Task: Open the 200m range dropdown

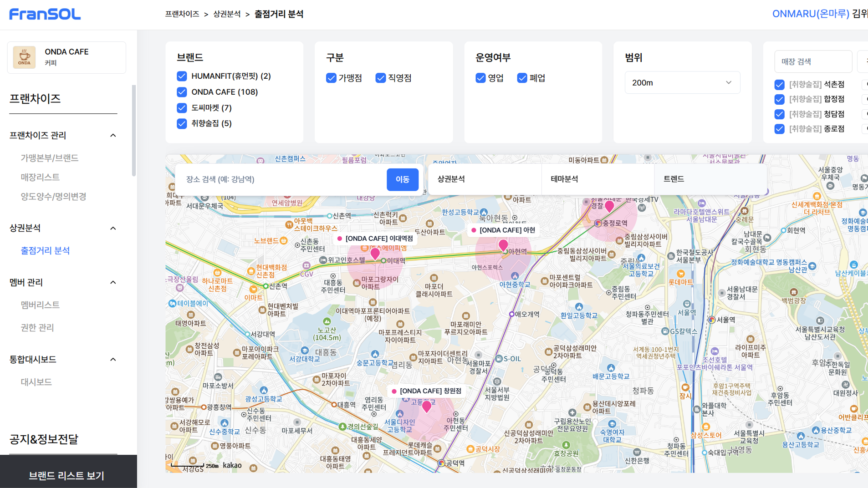Action: (x=682, y=82)
